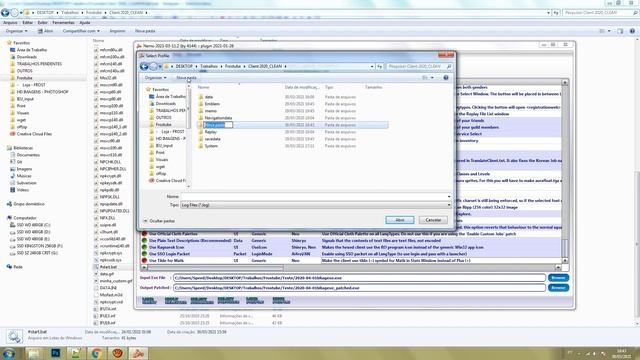This screenshot has height=360, width=640.
Task: Click the Cancelar button in dialog
Action: (x=433, y=220)
